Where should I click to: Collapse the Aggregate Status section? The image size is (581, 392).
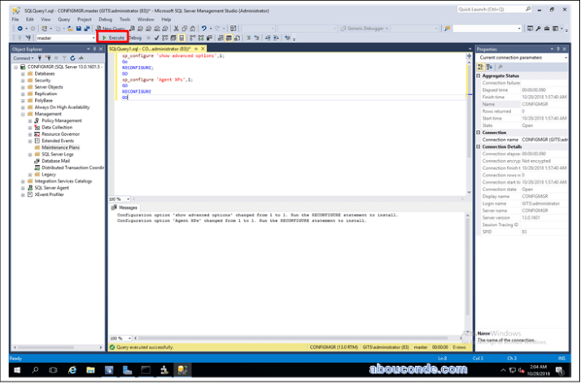pos(479,76)
